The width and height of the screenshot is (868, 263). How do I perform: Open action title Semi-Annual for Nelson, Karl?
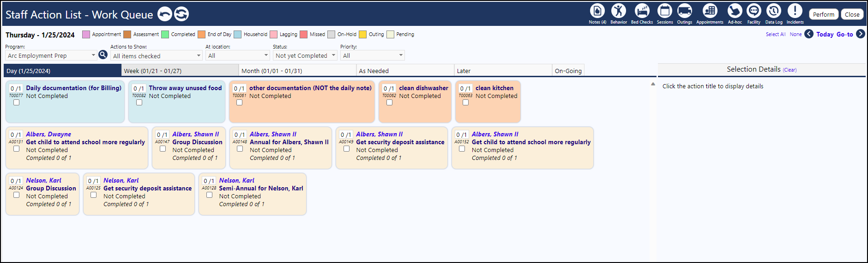pos(261,188)
